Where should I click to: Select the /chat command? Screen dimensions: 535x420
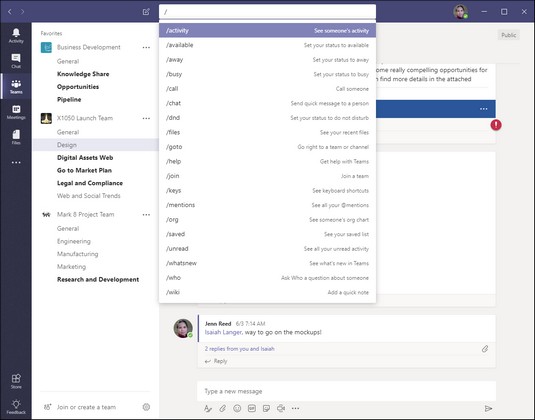tap(268, 103)
